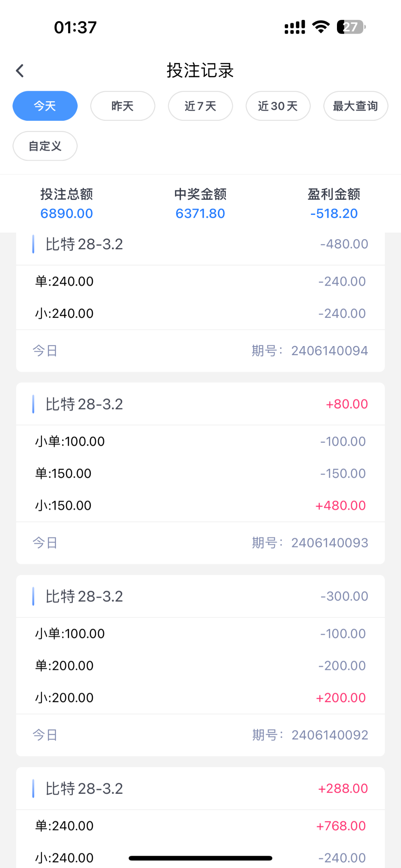This screenshot has height=868, width=401.
Task: Tap the 盈利金额 value -518.20
Action: coord(334,213)
